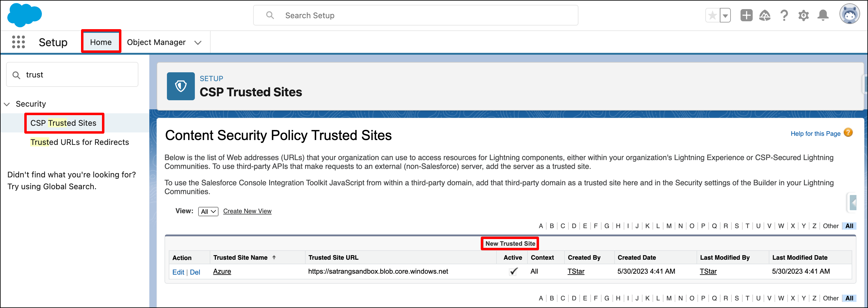This screenshot has height=308, width=868.
Task: Click the Context column header
Action: (542, 257)
